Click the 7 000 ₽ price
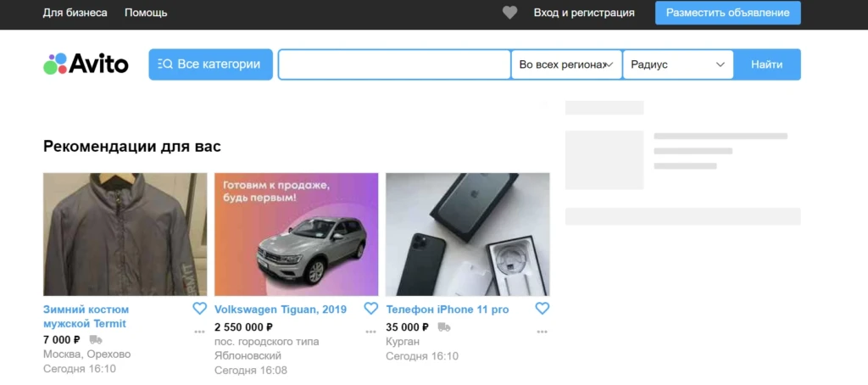The height and width of the screenshot is (385, 868). click(x=62, y=339)
